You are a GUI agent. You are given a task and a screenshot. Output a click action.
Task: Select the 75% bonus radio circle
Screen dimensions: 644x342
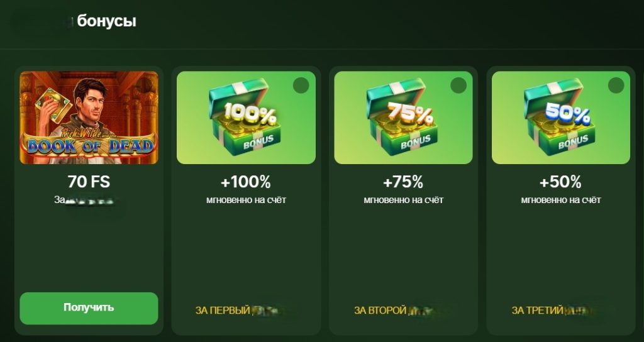click(458, 85)
